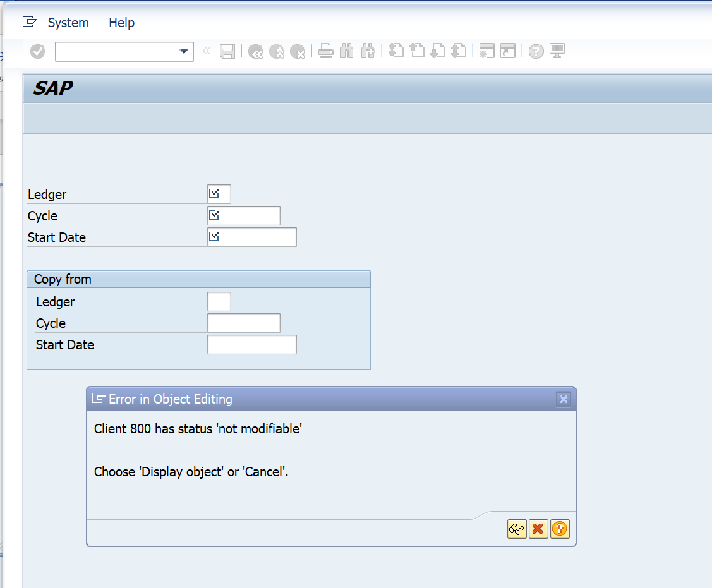Click the Customize Local Layout monitor icon
This screenshot has width=712, height=588.
tap(557, 51)
